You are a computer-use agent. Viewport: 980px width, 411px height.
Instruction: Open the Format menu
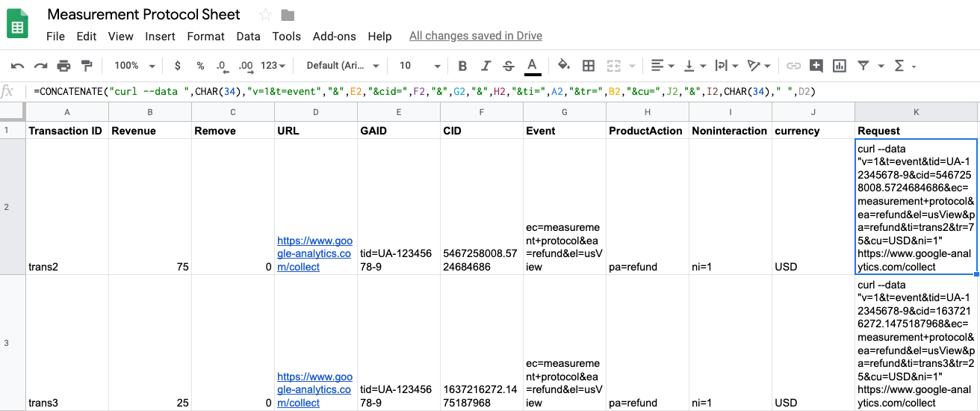tap(206, 36)
